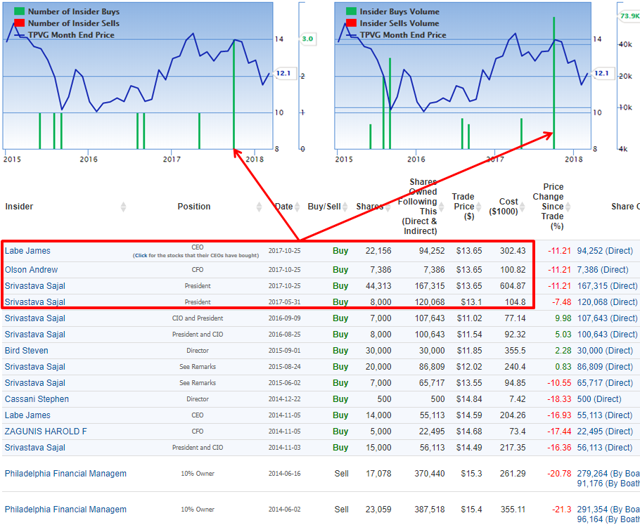Select 'Sell' in the 2014-06-16 row
Screen dimensions: 640x525
pos(342,474)
